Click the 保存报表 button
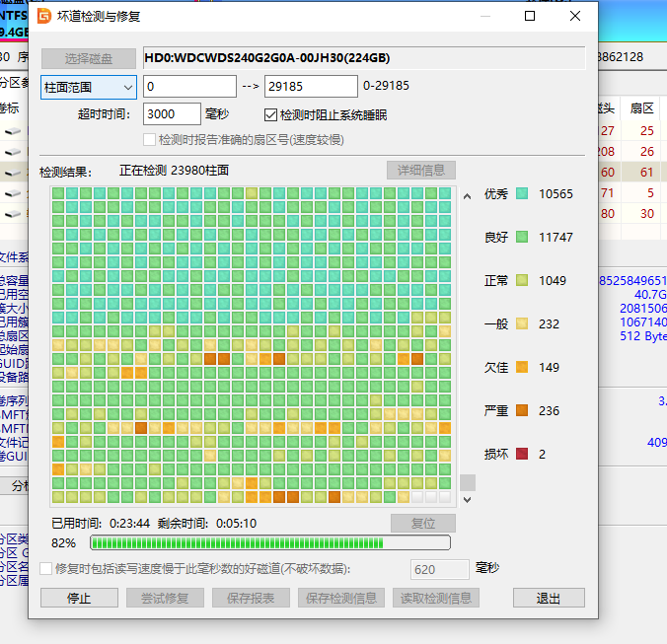667x644 pixels. point(251,598)
